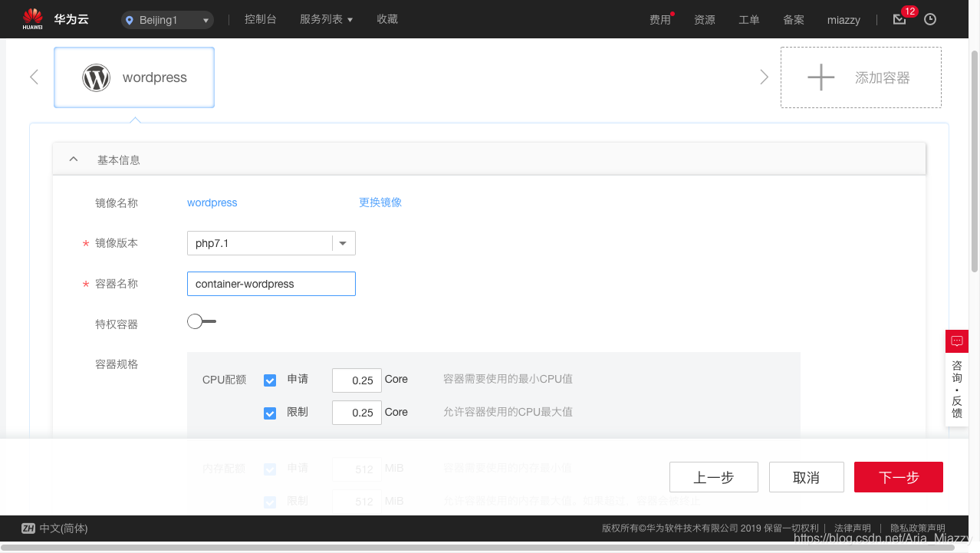Open the 收藏 favorites menu
The width and height of the screenshot is (980, 553).
[387, 19]
